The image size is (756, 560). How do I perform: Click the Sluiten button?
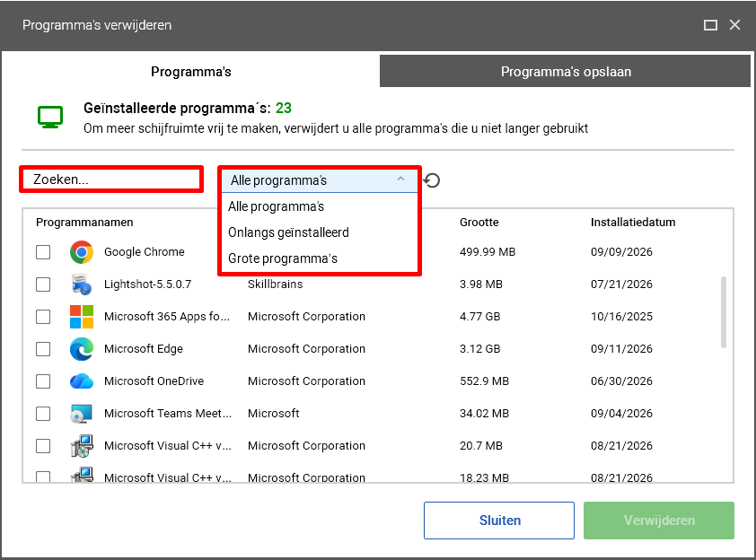click(499, 521)
